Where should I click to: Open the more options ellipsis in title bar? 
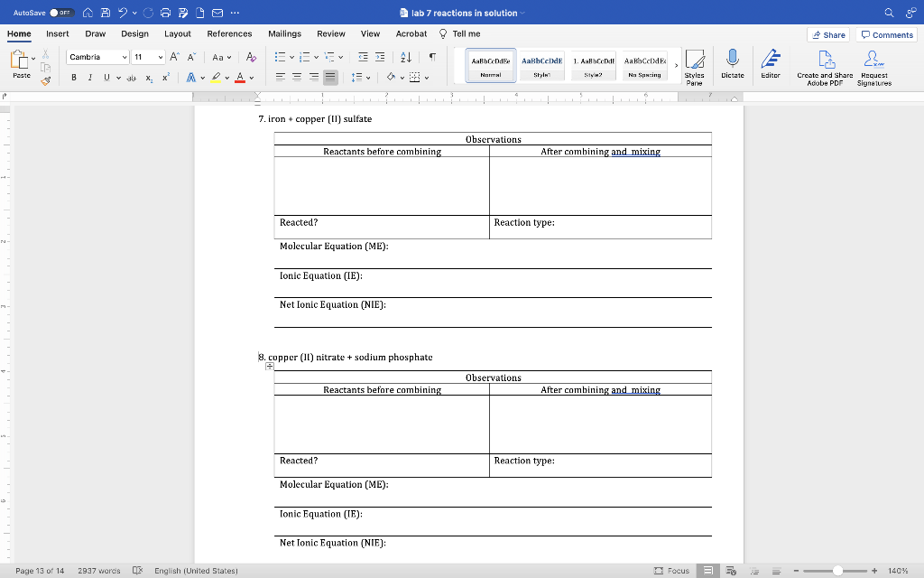pyautogui.click(x=236, y=13)
